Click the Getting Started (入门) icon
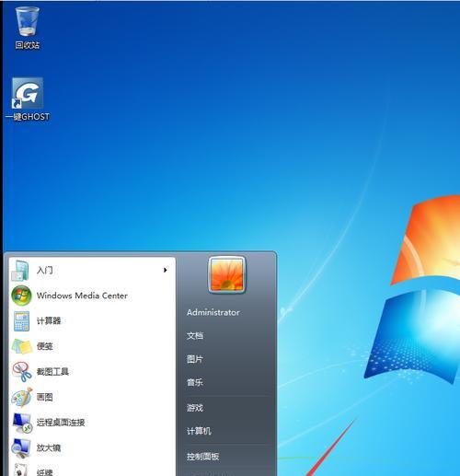 tap(20, 271)
